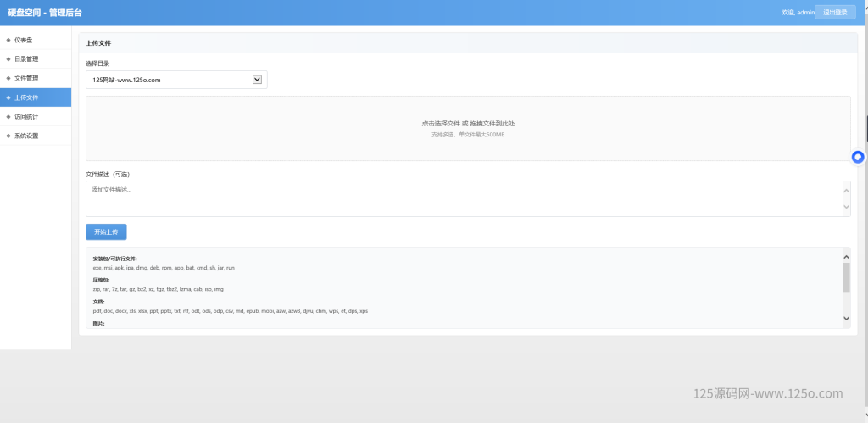
Task: Click the blue 开始上传 button
Action: point(106,231)
